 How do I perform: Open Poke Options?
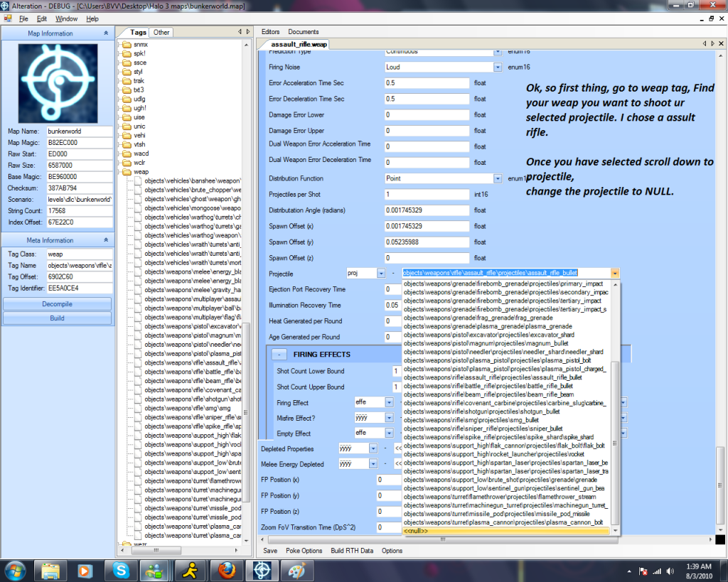click(x=304, y=551)
